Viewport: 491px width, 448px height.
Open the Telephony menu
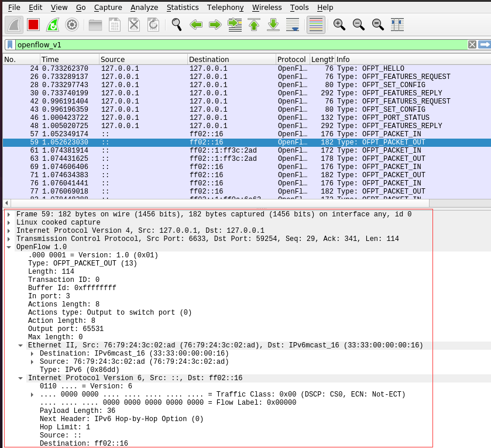click(x=225, y=8)
